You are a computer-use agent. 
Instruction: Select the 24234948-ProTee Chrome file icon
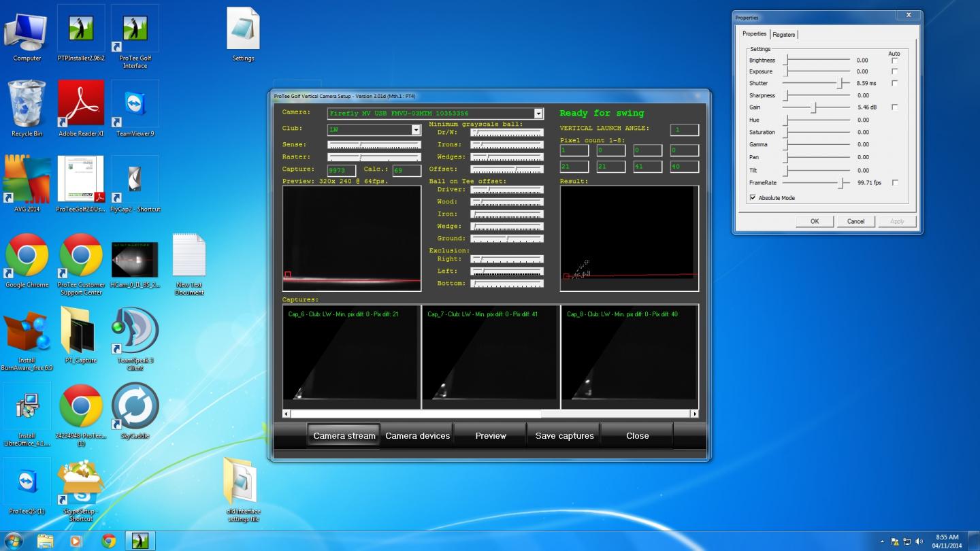(x=81, y=415)
